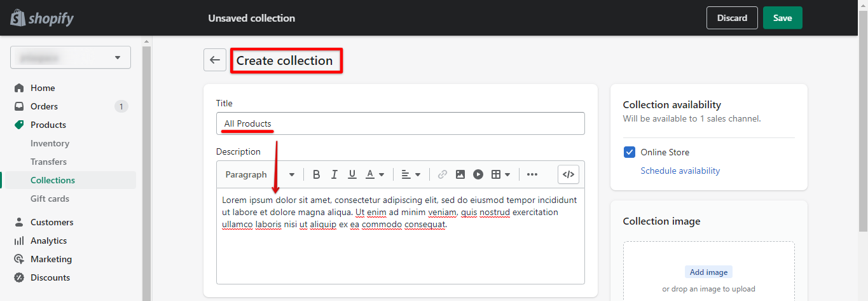Uncheck the Online Store checkbox

click(630, 152)
